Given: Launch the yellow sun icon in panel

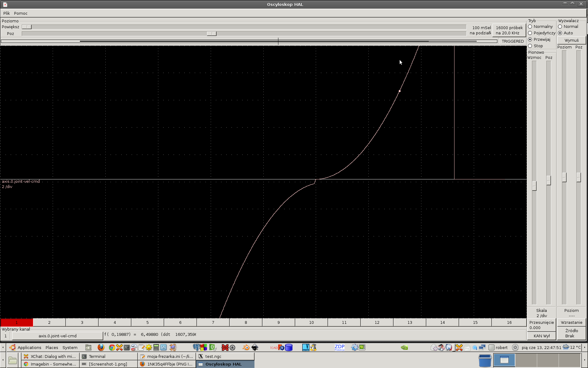Looking at the screenshot, I should (x=149, y=347).
